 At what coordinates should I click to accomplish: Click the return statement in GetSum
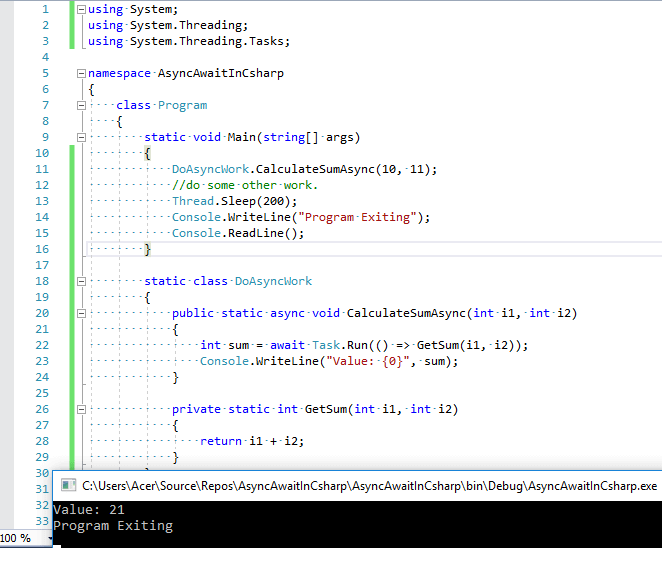coord(221,441)
